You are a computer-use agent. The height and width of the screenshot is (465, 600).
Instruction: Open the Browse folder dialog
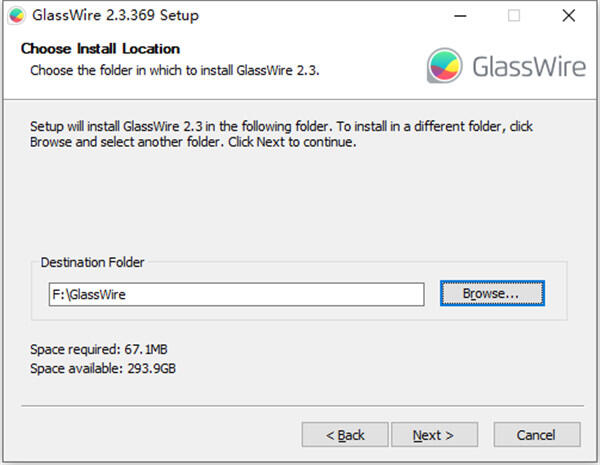pos(491,294)
